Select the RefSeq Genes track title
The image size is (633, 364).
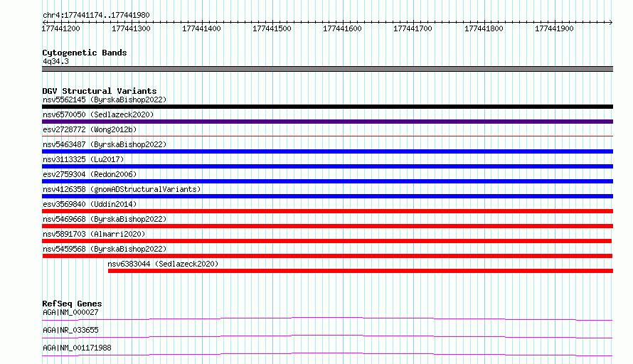[72, 304]
